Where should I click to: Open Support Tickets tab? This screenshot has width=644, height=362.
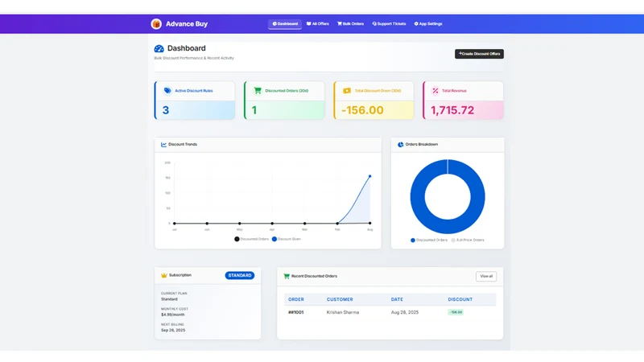pyautogui.click(x=389, y=24)
